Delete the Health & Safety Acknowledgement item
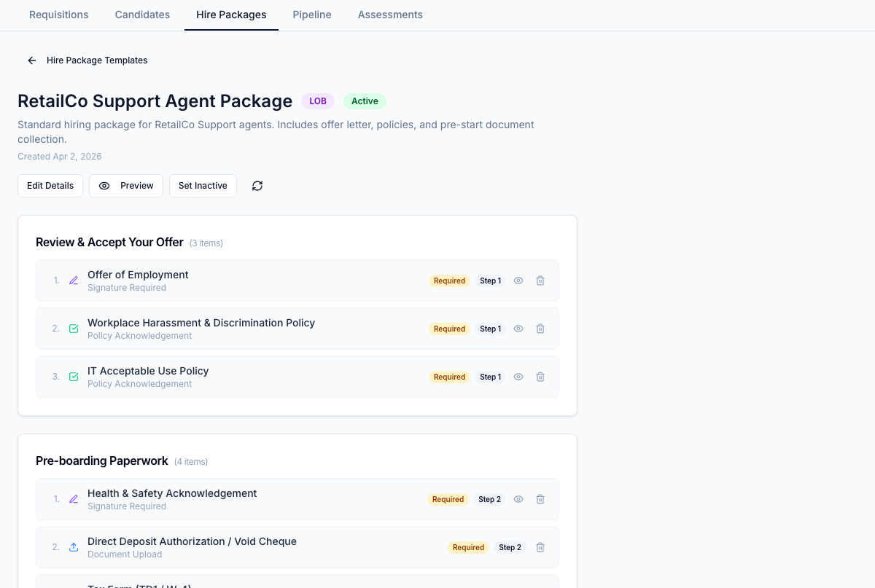 (540, 499)
